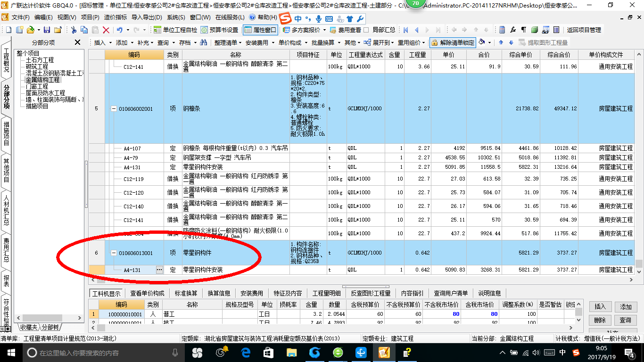This screenshot has height=362, width=644.
Task: Open the 导入导出(D) menu
Action: click(x=147, y=17)
